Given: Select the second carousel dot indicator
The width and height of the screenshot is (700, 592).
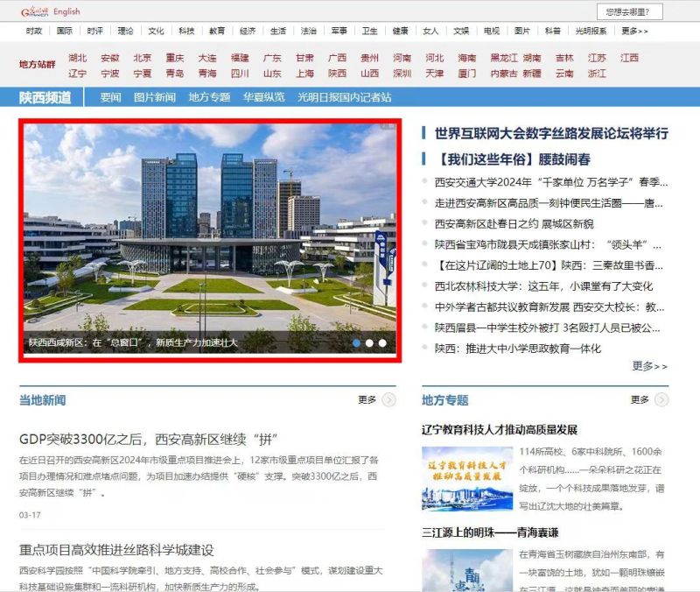Looking at the screenshot, I should (x=370, y=343).
